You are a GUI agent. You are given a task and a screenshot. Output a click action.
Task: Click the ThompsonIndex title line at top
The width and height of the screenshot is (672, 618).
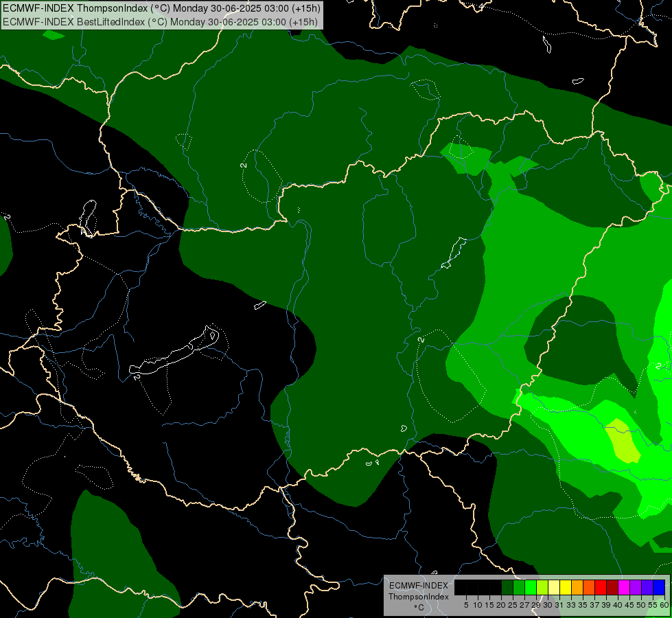(161, 8)
